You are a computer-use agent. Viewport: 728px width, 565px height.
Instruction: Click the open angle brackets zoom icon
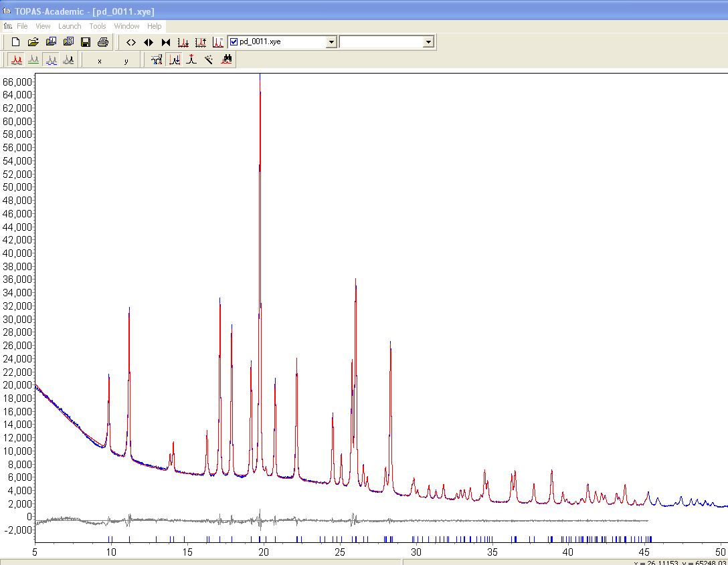coord(131,42)
